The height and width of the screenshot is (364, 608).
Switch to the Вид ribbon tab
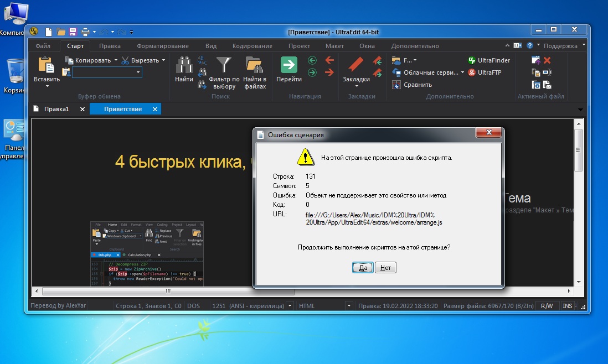[211, 46]
